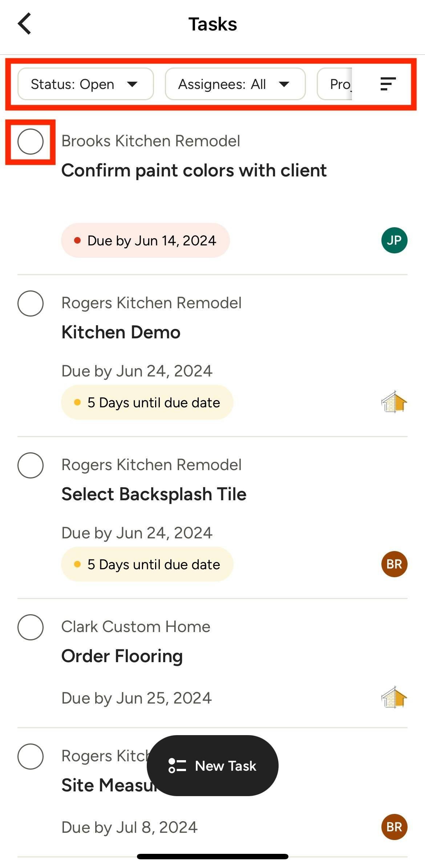Mark Order Flooring task as done

click(x=31, y=627)
